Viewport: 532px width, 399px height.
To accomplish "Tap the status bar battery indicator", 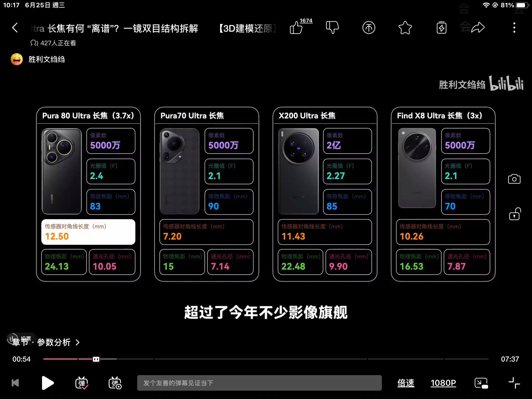I will coord(522,5).
